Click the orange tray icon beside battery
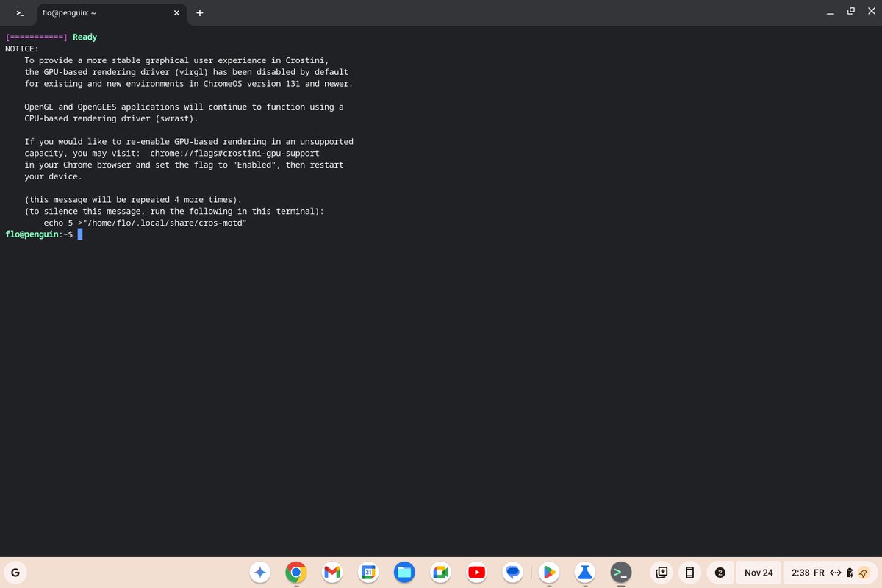The image size is (882, 588). (864, 573)
